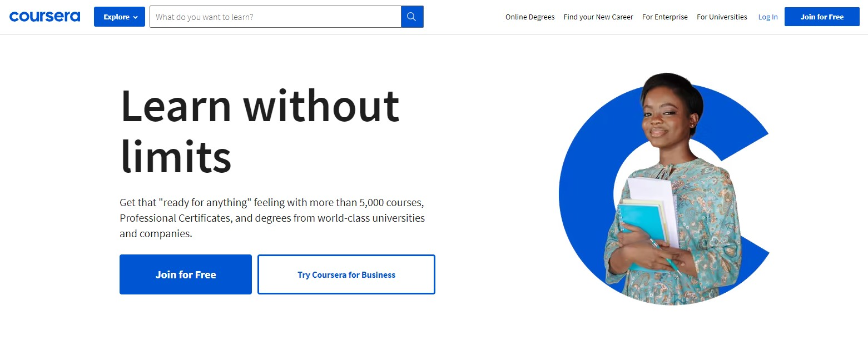
Task: Select Try Coursera for Business
Action: click(x=346, y=274)
